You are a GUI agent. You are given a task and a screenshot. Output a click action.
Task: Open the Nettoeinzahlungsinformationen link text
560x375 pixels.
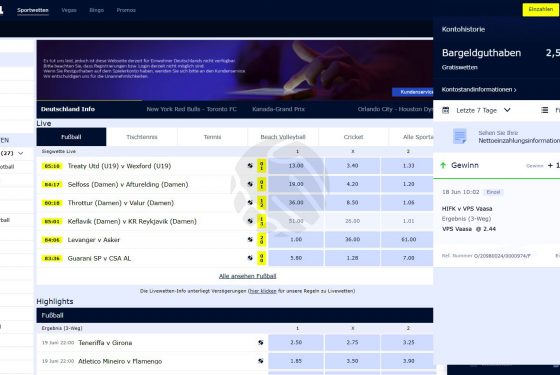click(x=519, y=141)
